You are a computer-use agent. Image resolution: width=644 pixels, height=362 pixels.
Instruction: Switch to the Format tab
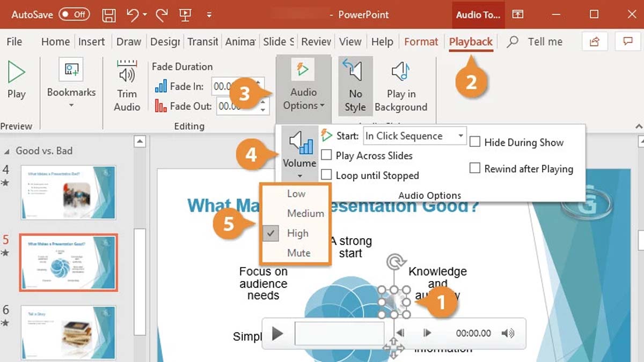point(421,41)
